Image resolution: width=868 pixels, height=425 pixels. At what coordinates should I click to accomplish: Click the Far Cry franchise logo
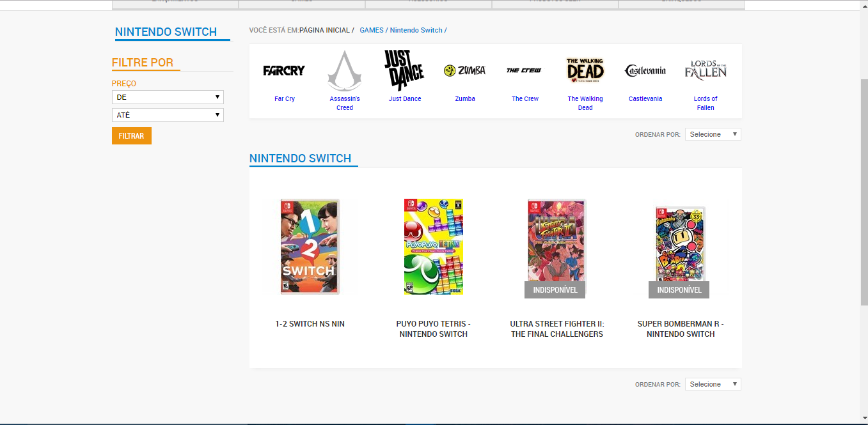click(x=284, y=70)
